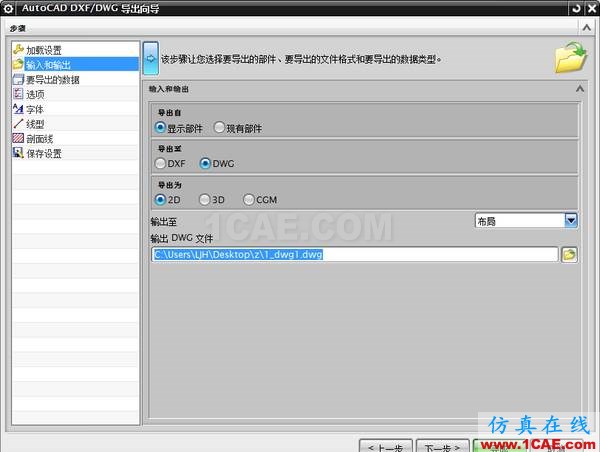Viewport: 600px width, 452px height.
Task: Collapse the 输入和输出 group
Action: (580, 89)
